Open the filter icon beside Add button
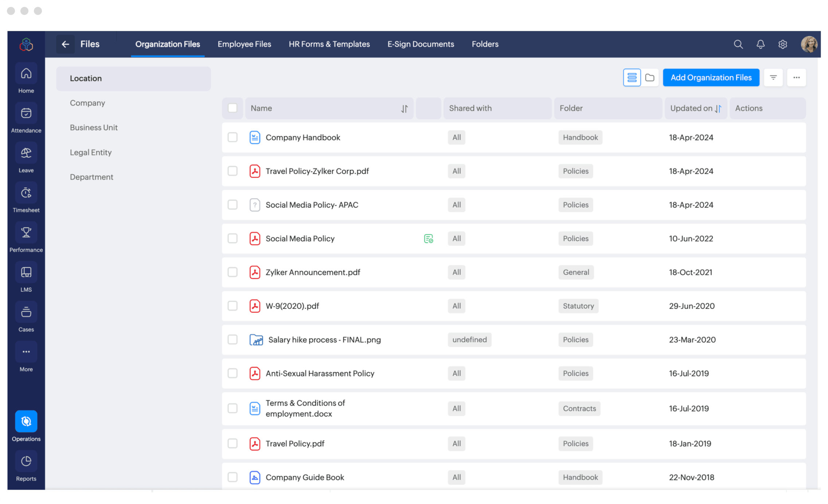This screenshot has width=828, height=504. [x=773, y=78]
